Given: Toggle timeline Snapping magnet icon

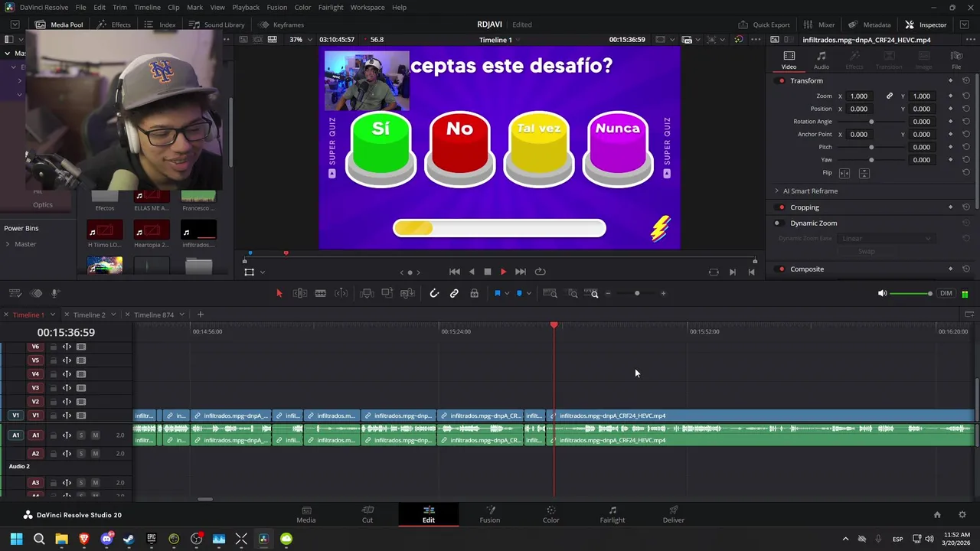Looking at the screenshot, I should [x=434, y=293].
